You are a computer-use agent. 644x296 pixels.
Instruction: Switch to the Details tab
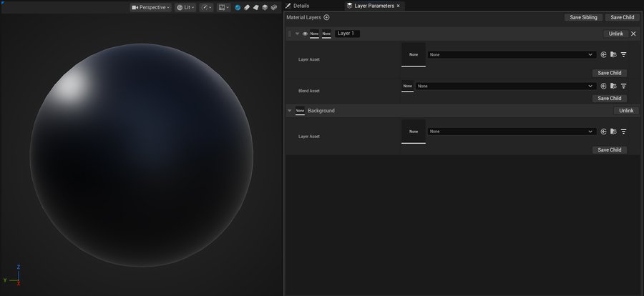point(298,5)
